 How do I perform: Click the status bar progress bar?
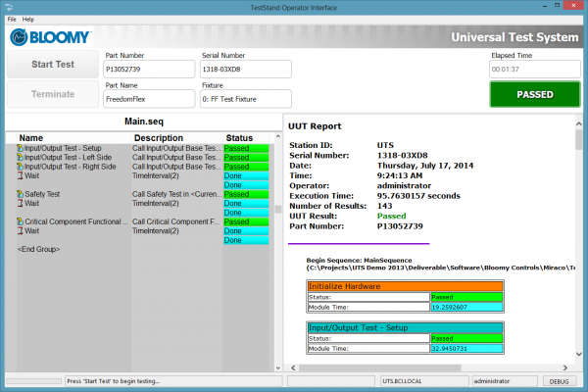33,381
